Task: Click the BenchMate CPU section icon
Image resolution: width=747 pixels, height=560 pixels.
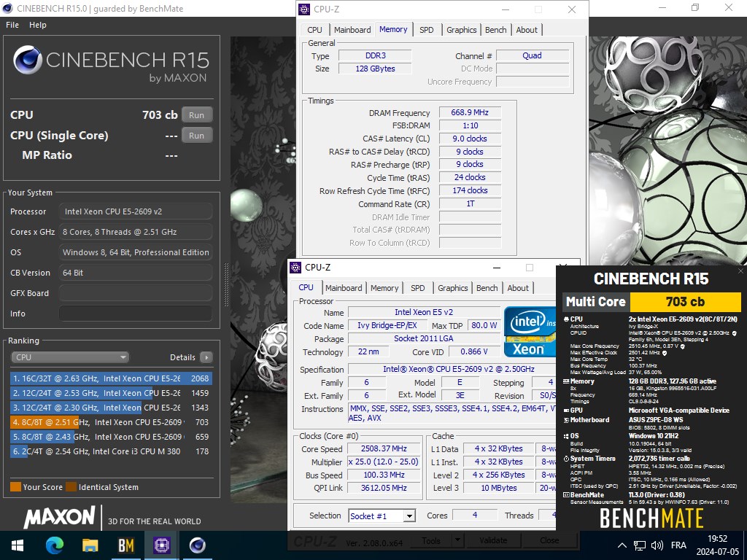Action: coord(566,319)
